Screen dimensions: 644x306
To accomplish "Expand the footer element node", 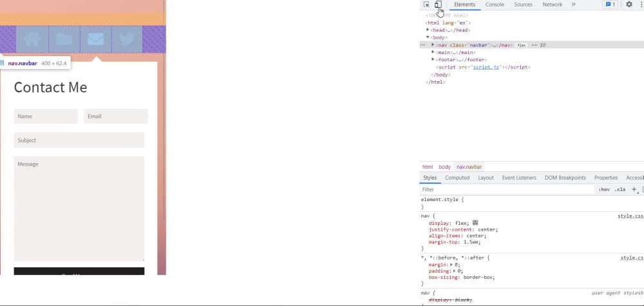I will 433,59.
